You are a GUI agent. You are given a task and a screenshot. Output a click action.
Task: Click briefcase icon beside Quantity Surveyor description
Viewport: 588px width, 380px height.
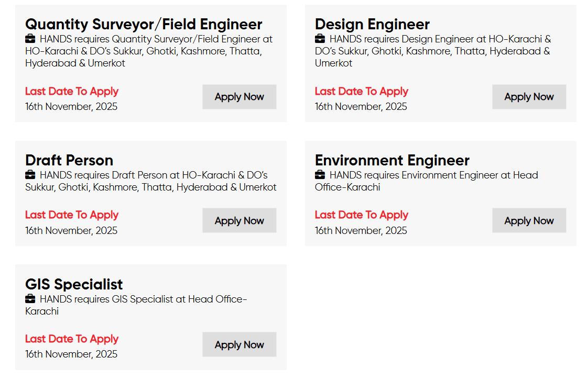click(30, 39)
